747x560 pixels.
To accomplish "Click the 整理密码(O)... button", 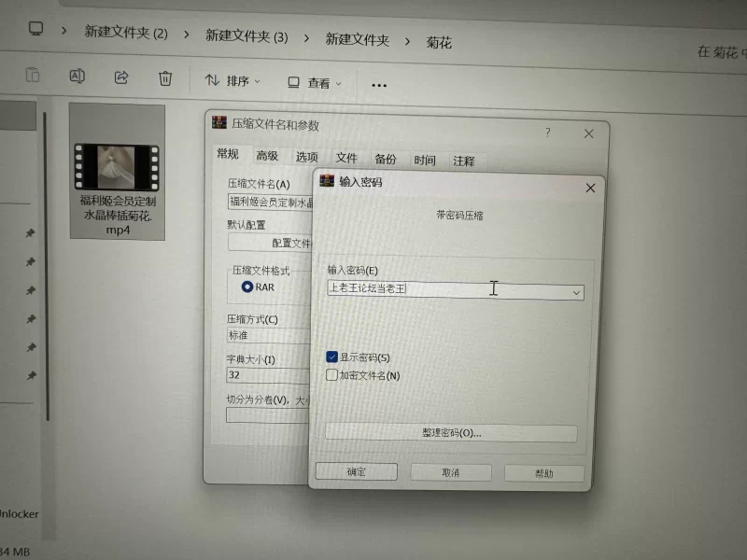I will coord(452,432).
